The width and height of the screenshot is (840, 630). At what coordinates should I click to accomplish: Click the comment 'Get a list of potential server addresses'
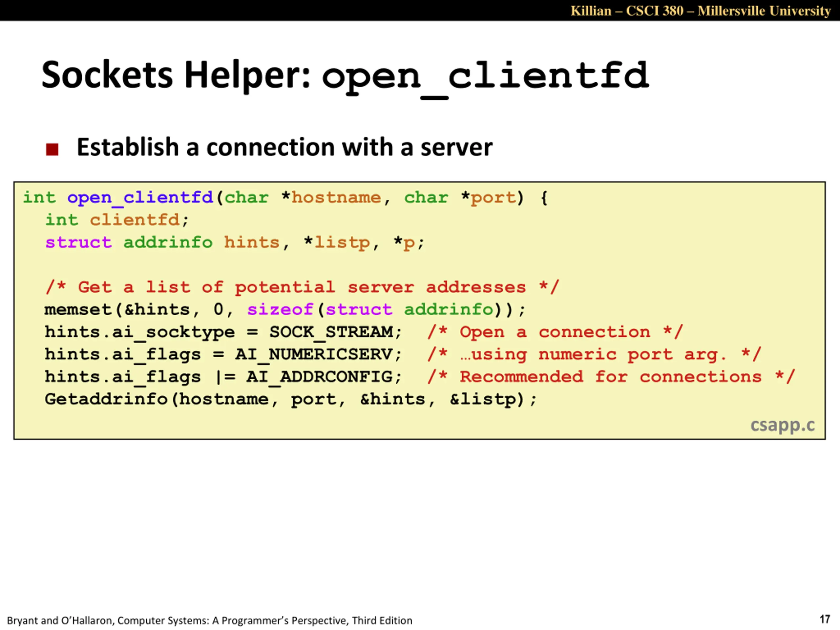pos(302,287)
